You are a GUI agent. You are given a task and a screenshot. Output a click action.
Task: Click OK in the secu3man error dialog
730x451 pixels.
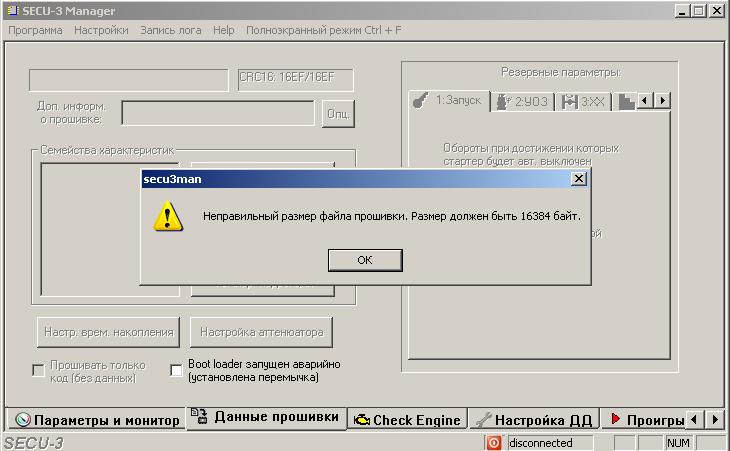[x=365, y=260]
